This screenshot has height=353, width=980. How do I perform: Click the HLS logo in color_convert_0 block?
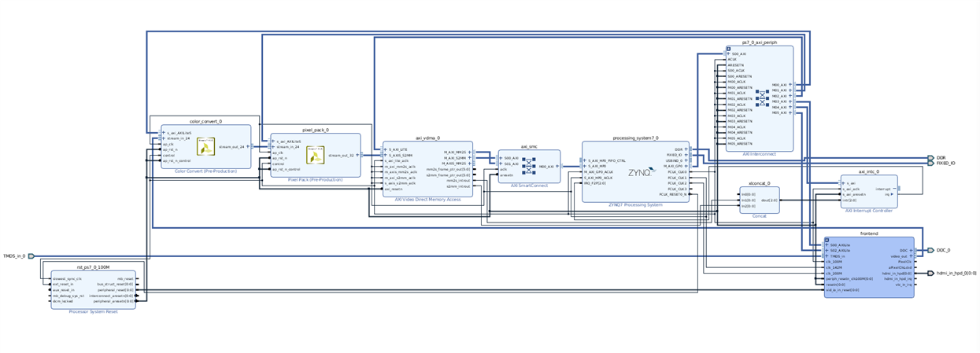[204, 147]
